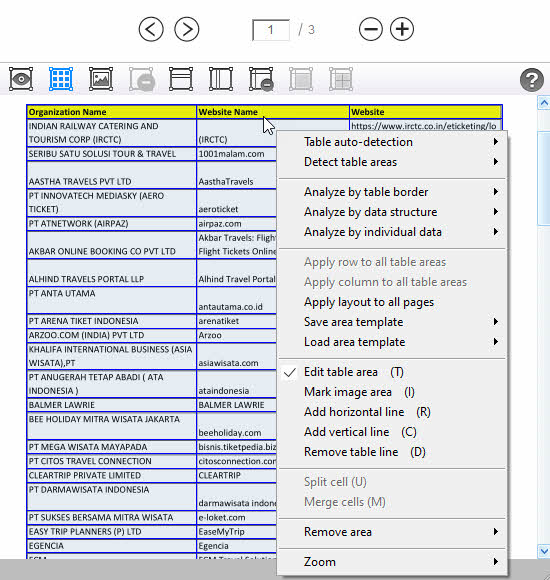Screen dimensions: 550x580
Task: Open Load area template submenu
Action: tap(392, 342)
